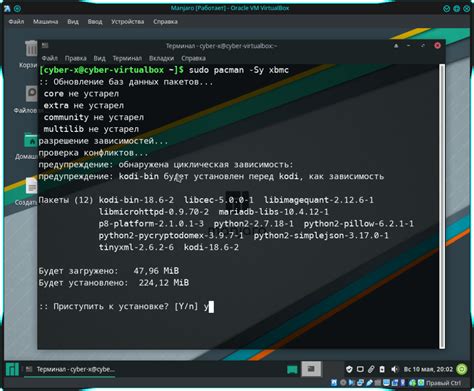Open the Домашний home folder desktop icon
The height and width of the screenshot is (391, 474).
31,140
